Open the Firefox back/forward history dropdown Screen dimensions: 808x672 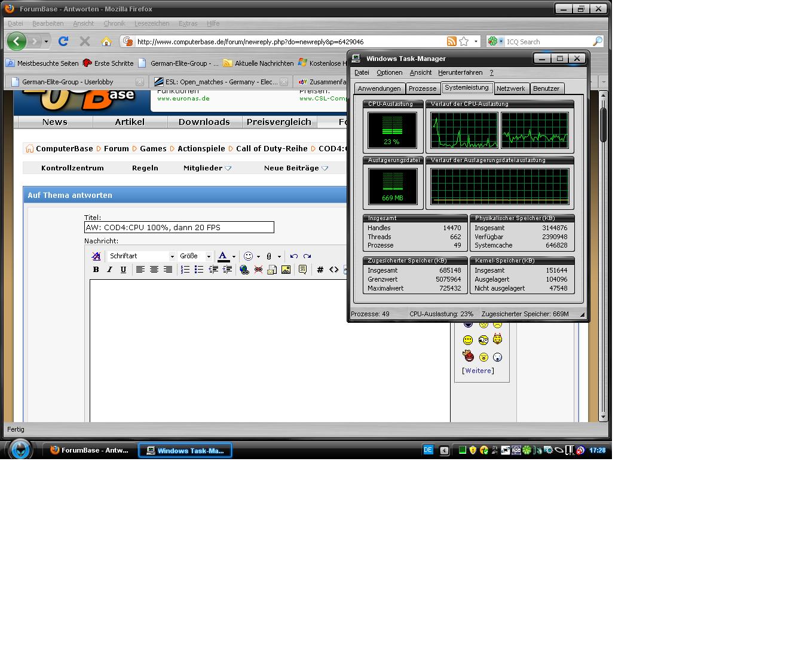[46, 41]
